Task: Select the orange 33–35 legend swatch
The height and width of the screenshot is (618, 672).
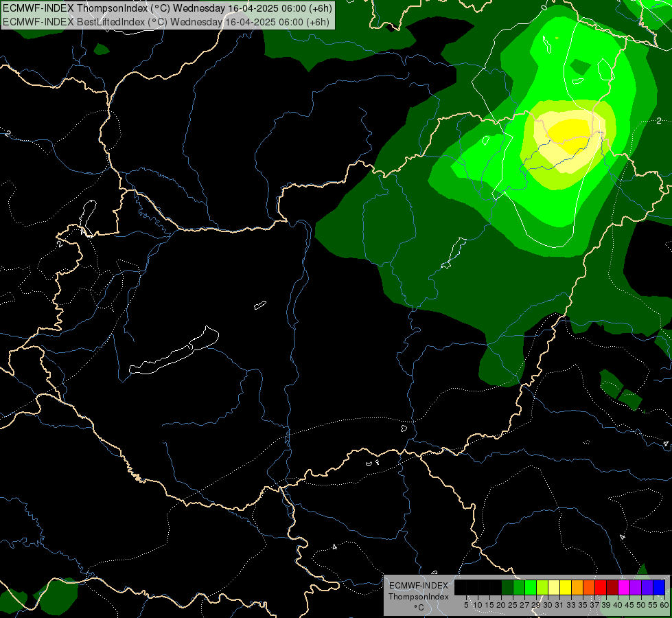Action: 577,587
